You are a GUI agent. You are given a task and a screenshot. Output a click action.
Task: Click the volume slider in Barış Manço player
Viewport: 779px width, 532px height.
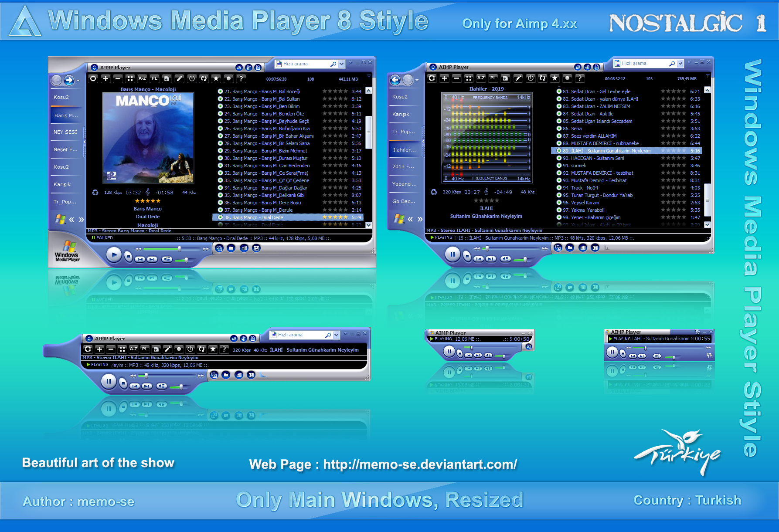click(x=186, y=260)
